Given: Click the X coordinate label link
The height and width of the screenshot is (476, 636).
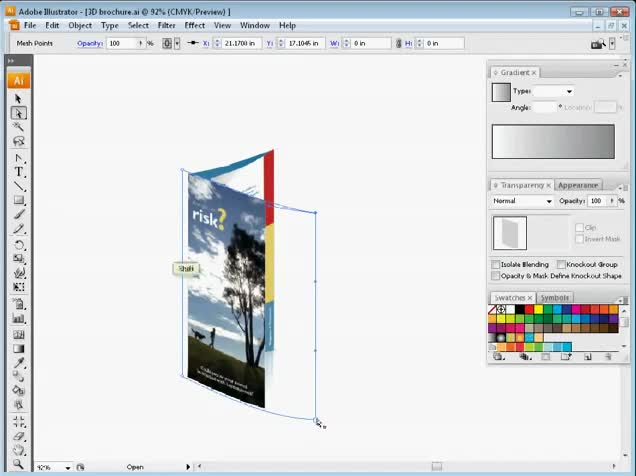Looking at the screenshot, I should (x=206, y=43).
